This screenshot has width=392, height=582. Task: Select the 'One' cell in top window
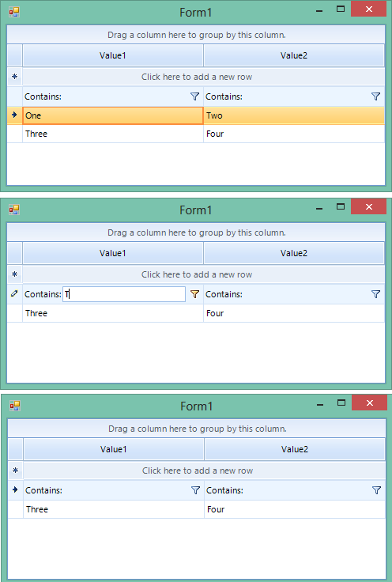coord(113,115)
